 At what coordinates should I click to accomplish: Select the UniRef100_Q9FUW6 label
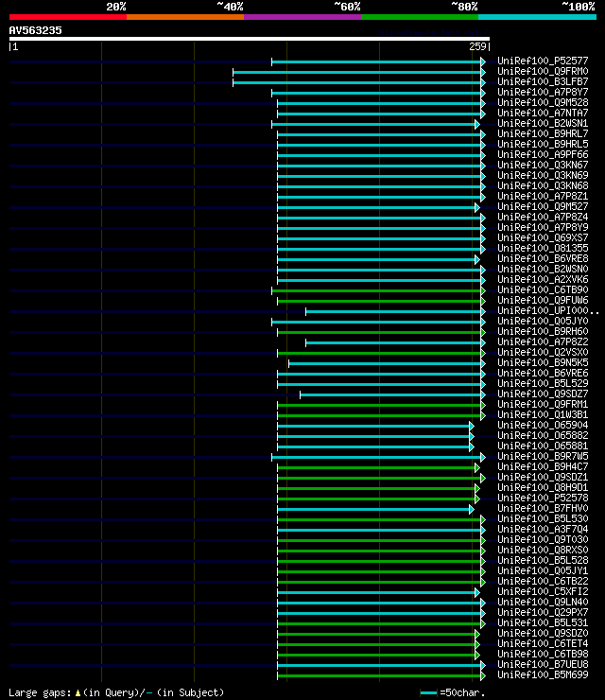[x=543, y=301]
